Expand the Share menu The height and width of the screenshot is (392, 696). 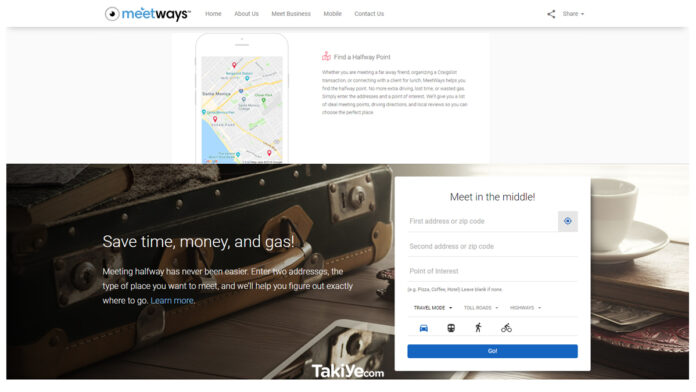tap(573, 14)
